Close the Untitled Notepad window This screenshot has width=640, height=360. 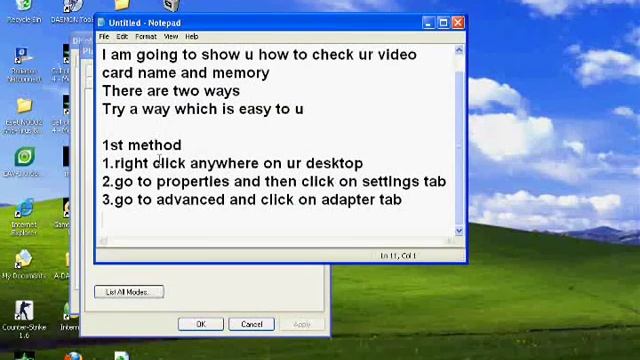458,23
